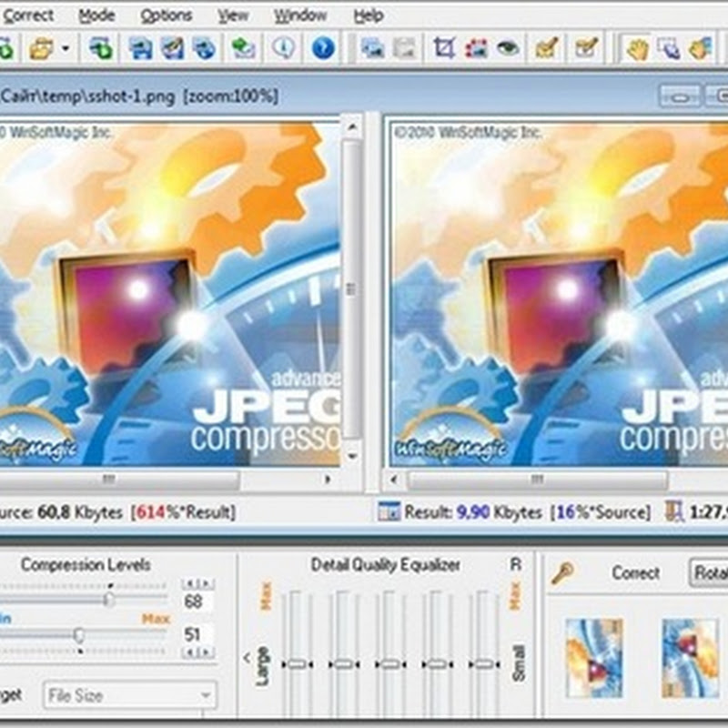Click the "Compression Levels" heading
Viewport: 728px width, 728px height.
[86, 564]
